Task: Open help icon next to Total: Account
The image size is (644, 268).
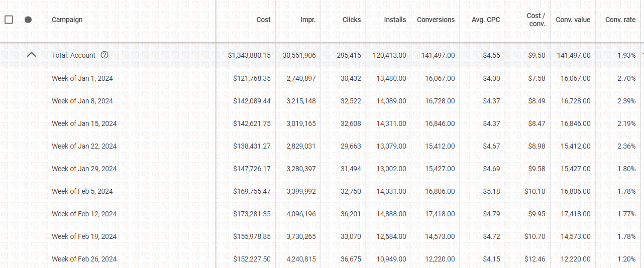Action: (x=104, y=55)
